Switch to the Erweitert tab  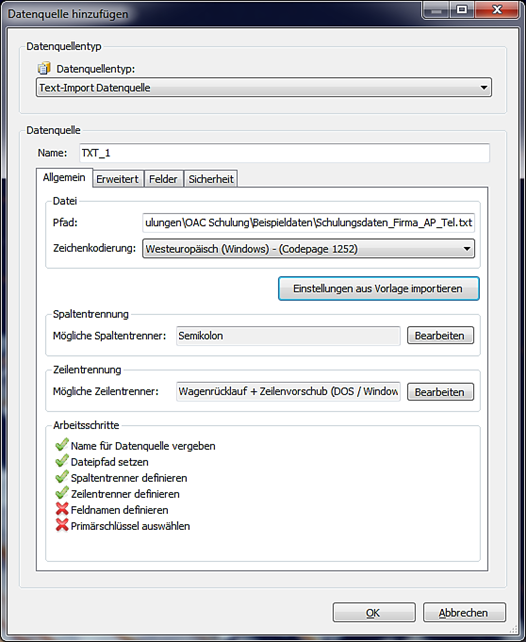point(117,179)
